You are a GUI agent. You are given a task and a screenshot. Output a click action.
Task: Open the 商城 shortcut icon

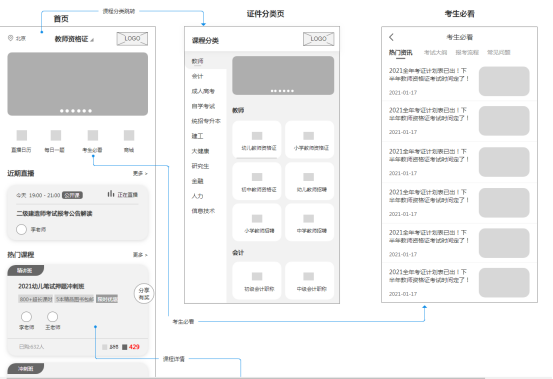coord(129,135)
